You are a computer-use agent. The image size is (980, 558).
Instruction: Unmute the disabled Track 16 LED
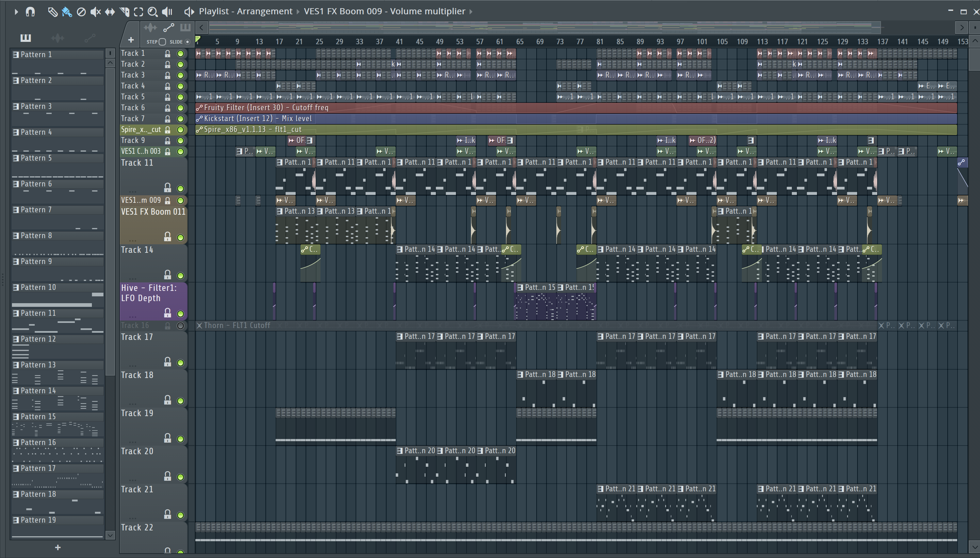180,326
